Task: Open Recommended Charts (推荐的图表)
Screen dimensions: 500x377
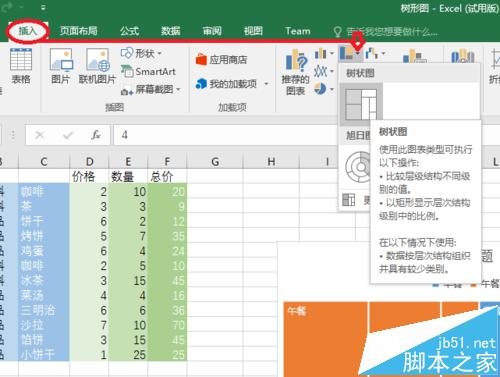Action: [295, 71]
